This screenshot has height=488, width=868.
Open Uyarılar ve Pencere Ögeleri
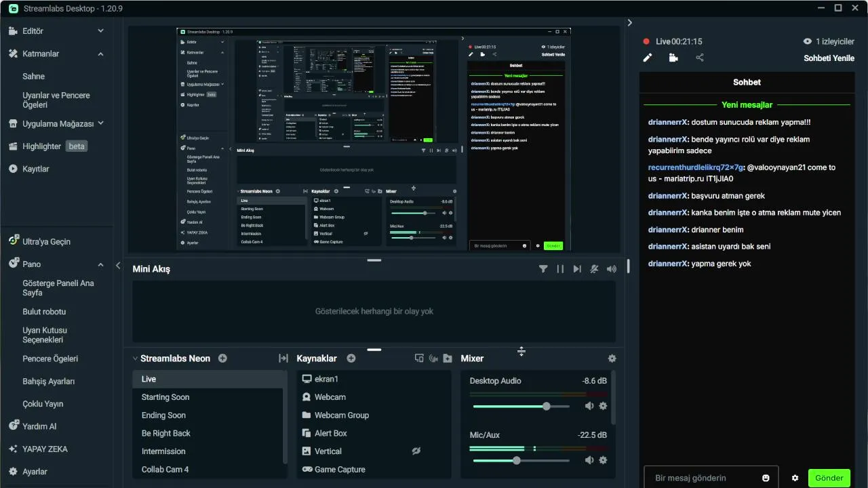click(56, 100)
